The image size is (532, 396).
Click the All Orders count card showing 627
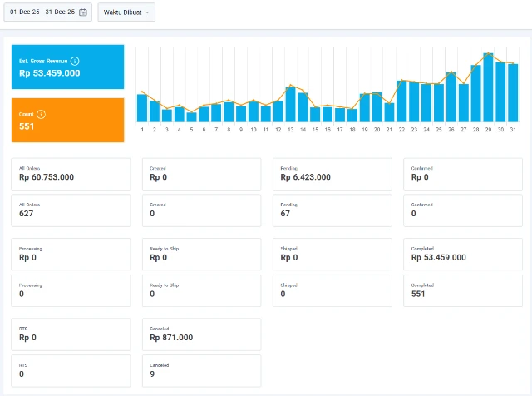pyautogui.click(x=70, y=210)
